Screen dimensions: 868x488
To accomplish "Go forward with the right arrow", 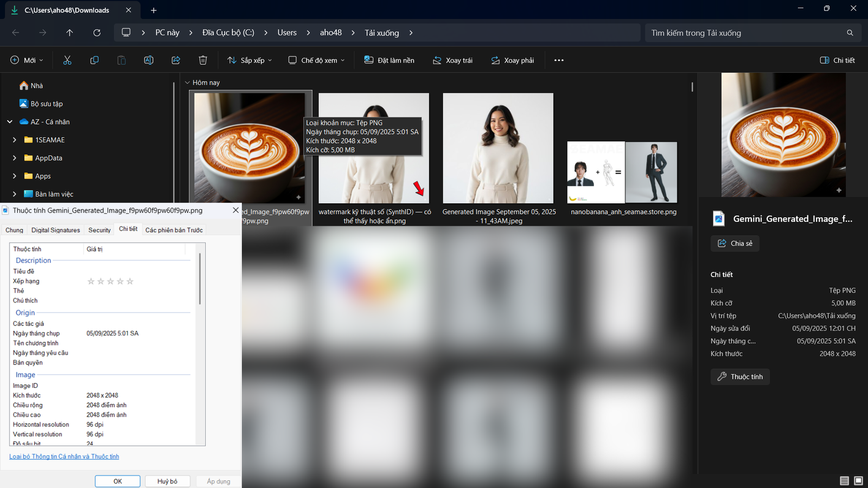I will [x=42, y=33].
